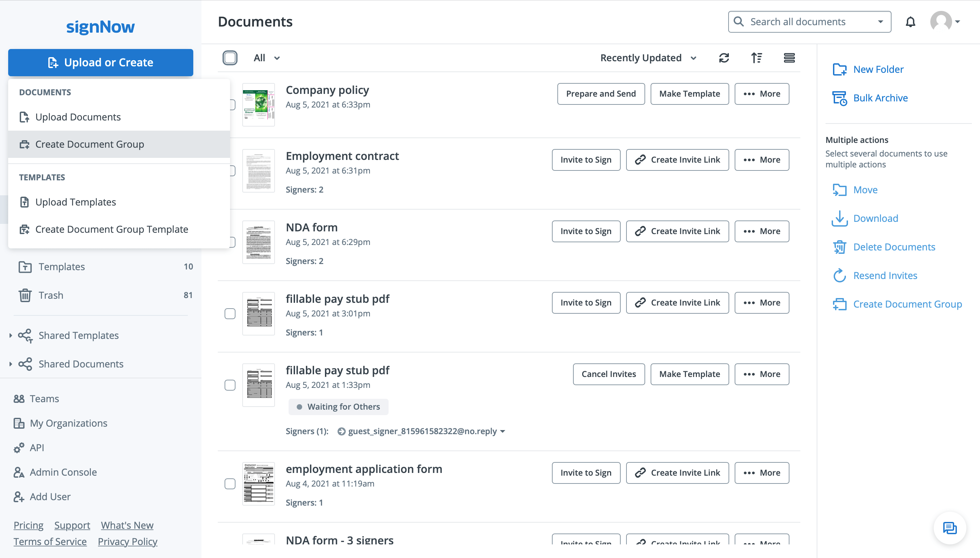Open the Shared Documents section

pos(81,363)
